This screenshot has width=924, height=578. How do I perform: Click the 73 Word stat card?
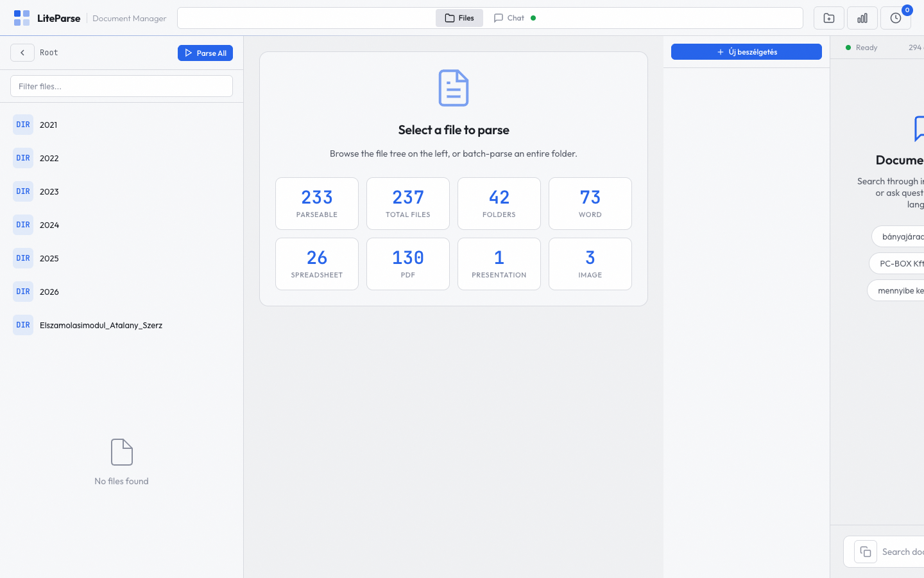(x=590, y=204)
